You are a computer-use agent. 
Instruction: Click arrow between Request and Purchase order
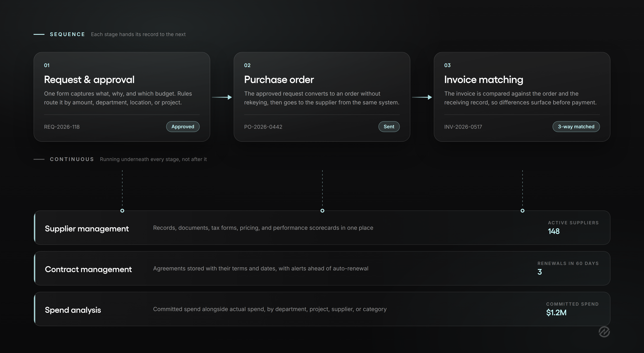[222, 97]
